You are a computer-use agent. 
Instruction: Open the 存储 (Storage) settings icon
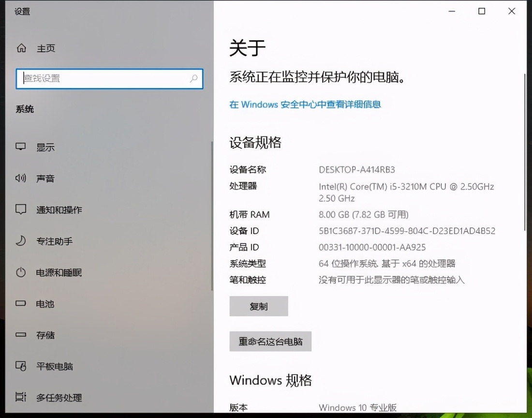pyautogui.click(x=20, y=335)
